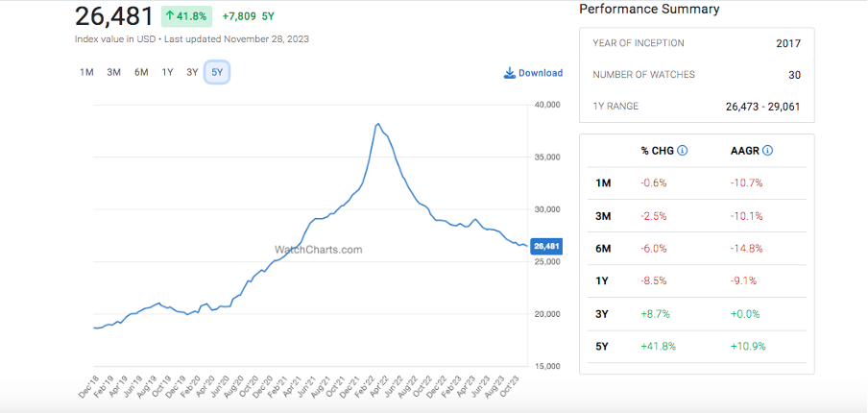The height and width of the screenshot is (413, 868).
Task: Click the 25,000 y-axis label
Action: pyautogui.click(x=549, y=262)
